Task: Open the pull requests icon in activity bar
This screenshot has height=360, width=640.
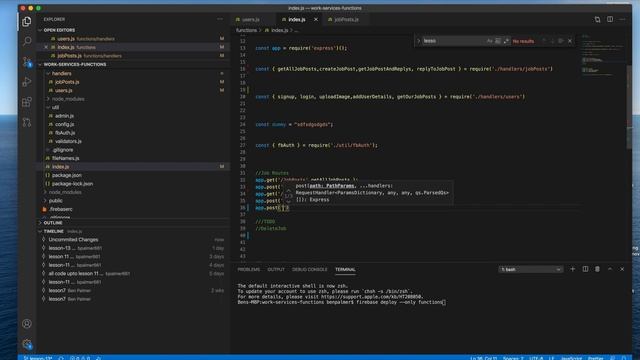Action: pos(27,122)
